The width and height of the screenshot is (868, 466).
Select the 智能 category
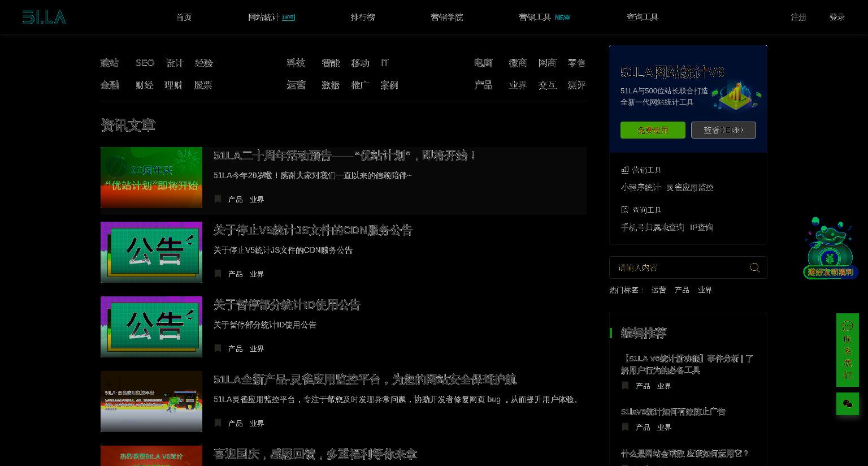pos(331,63)
